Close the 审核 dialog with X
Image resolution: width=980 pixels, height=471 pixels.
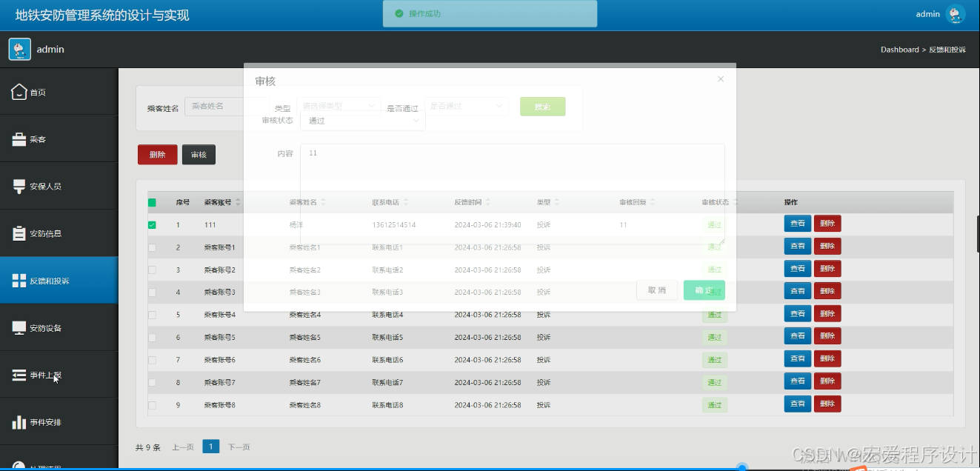click(721, 78)
